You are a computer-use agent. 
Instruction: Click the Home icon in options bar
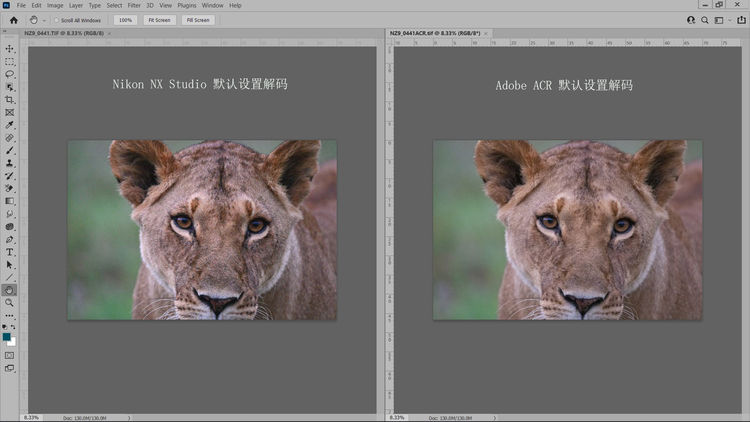coord(13,19)
